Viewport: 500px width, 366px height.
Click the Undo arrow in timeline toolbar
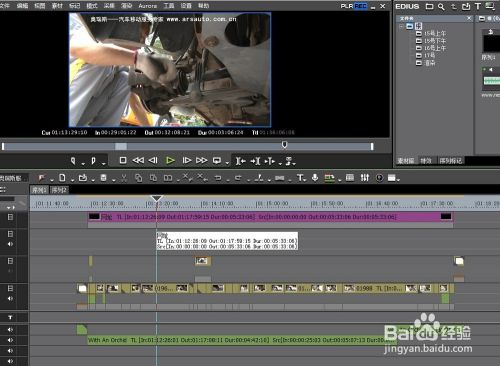click(x=218, y=178)
